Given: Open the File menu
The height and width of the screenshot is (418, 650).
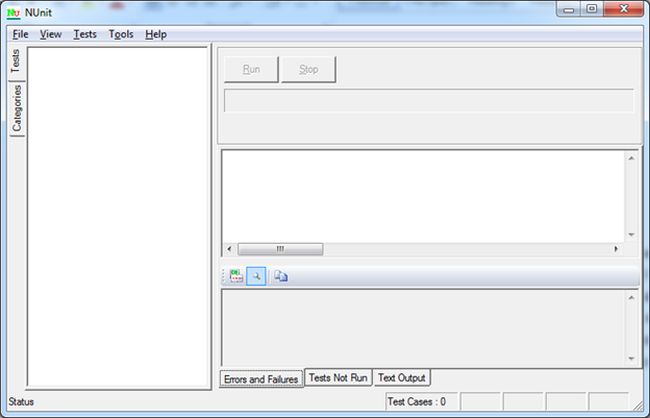Looking at the screenshot, I should (20, 34).
